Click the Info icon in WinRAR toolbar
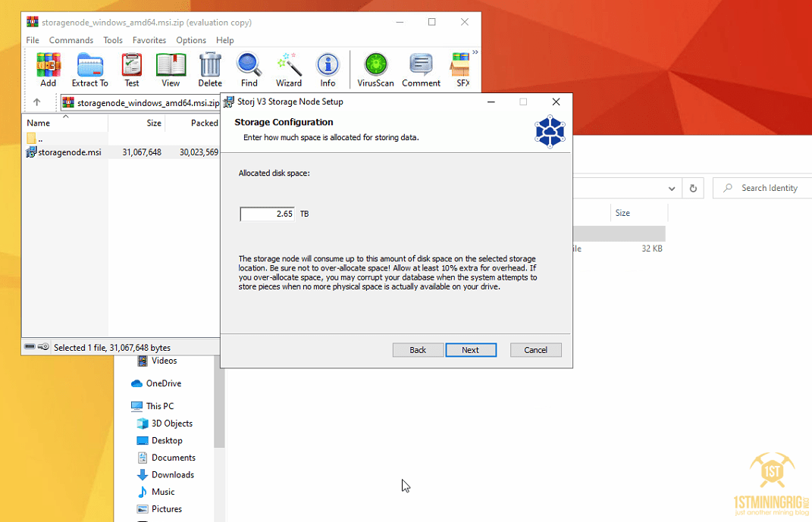The height and width of the screenshot is (522, 812). point(328,70)
